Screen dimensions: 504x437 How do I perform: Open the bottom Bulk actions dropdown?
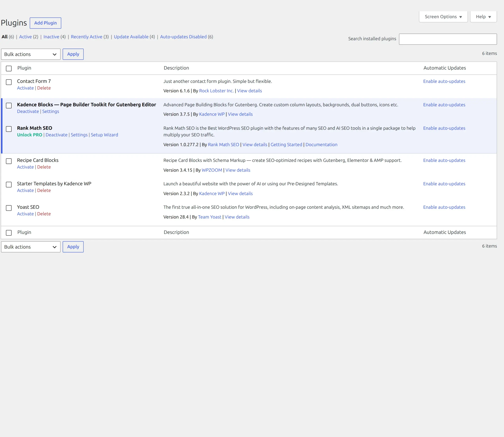[31, 247]
